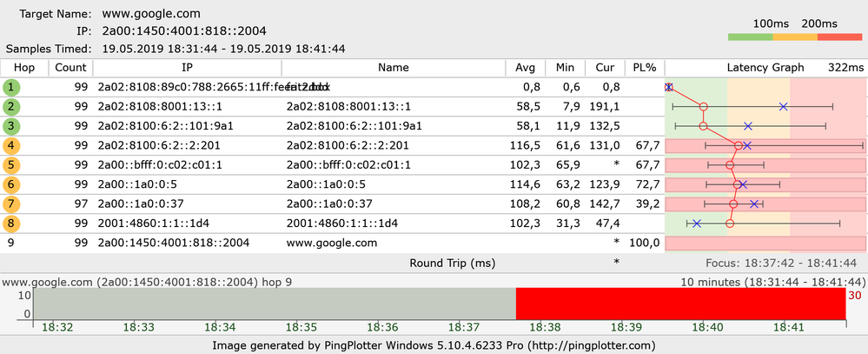
Task: Click the red 30 scale value beside timeline
Action: 854,295
